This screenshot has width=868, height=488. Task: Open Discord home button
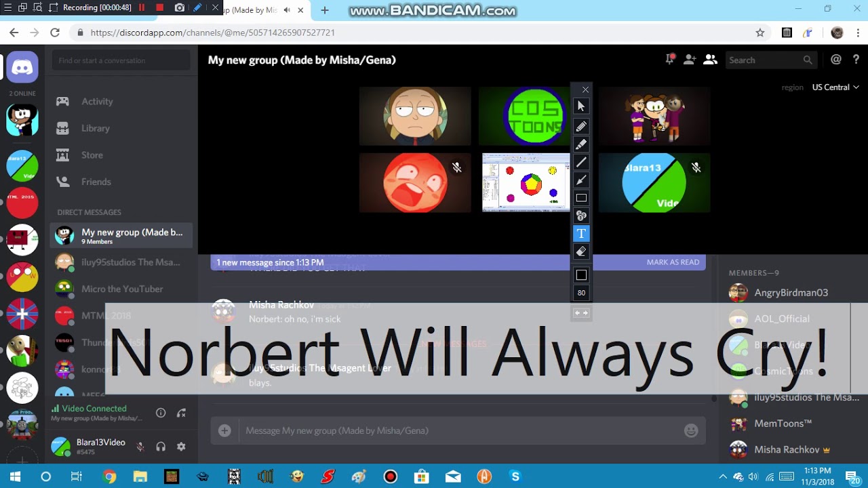[22, 67]
